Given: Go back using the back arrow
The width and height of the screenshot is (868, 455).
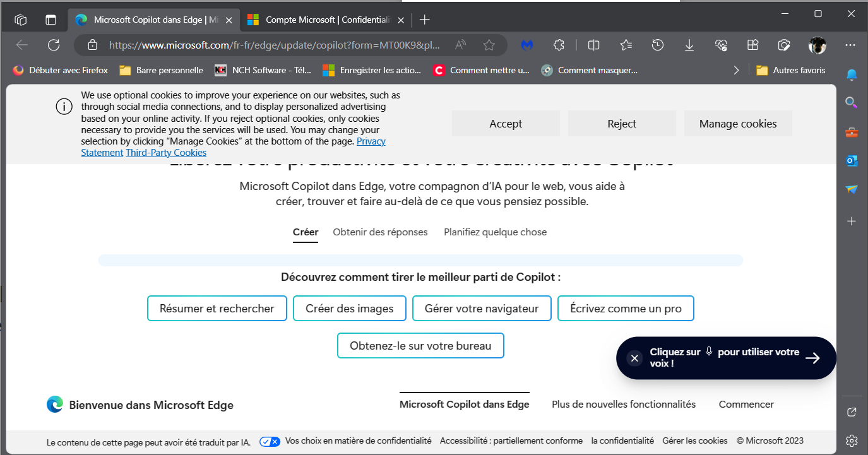Looking at the screenshot, I should 22,45.
